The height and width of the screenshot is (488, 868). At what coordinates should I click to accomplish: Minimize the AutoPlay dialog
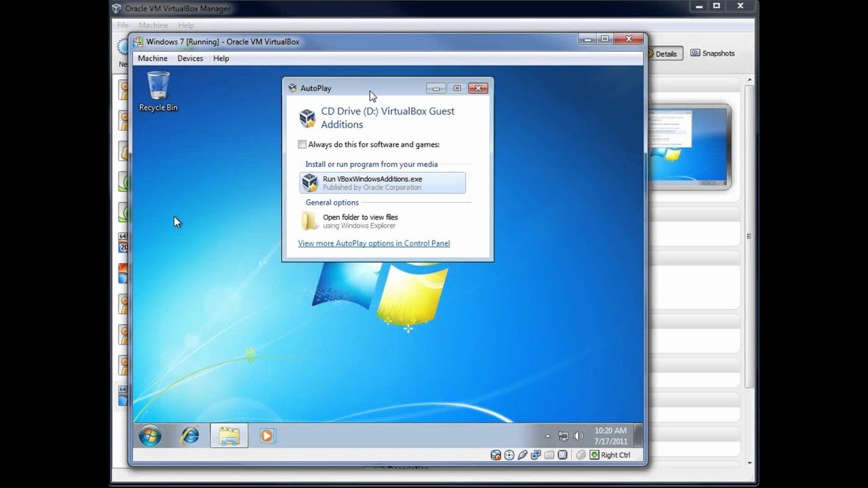(x=436, y=88)
